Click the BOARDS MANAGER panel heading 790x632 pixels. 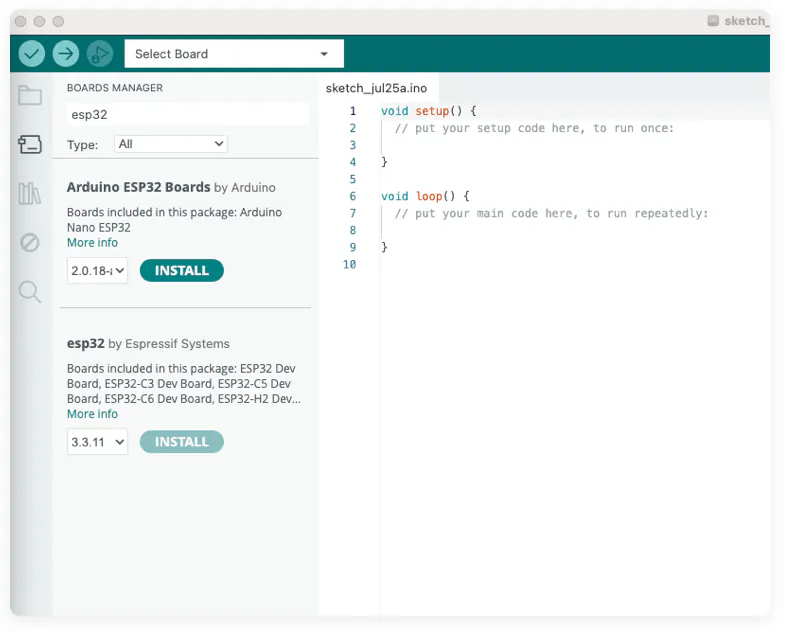click(x=115, y=88)
